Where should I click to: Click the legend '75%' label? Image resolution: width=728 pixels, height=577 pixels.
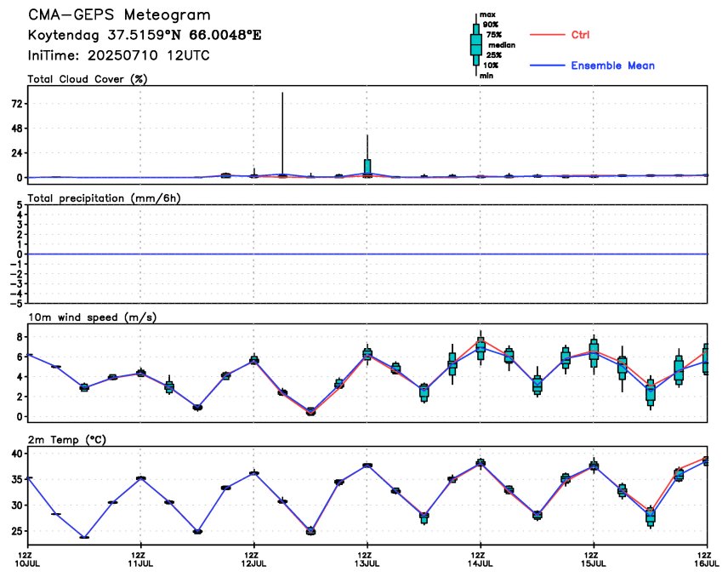[494, 35]
